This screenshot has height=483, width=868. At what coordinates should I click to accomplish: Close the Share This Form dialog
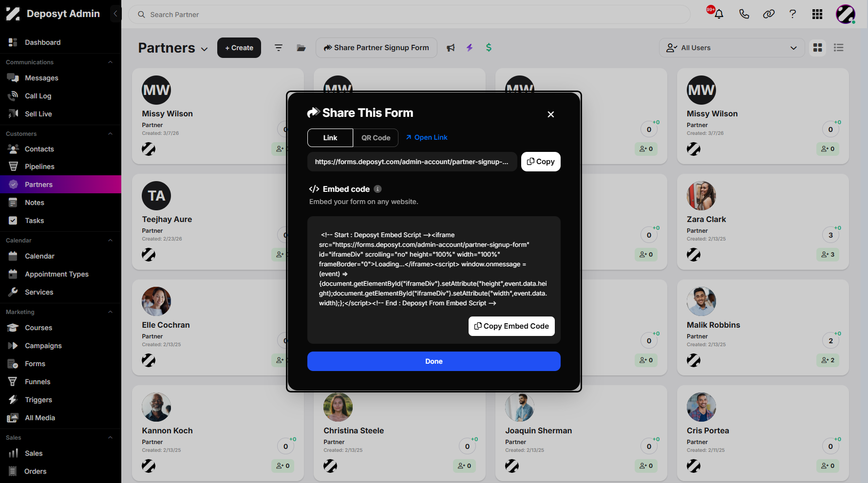(551, 114)
